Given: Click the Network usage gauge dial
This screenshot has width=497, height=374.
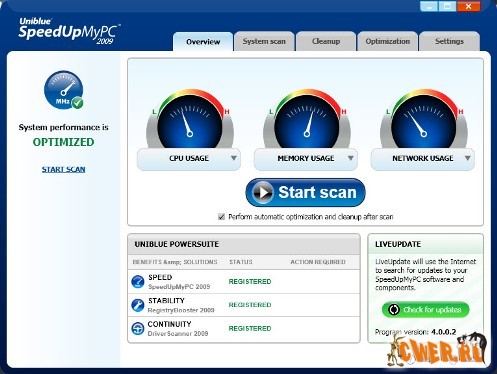Looking at the screenshot, I should coord(424,120).
